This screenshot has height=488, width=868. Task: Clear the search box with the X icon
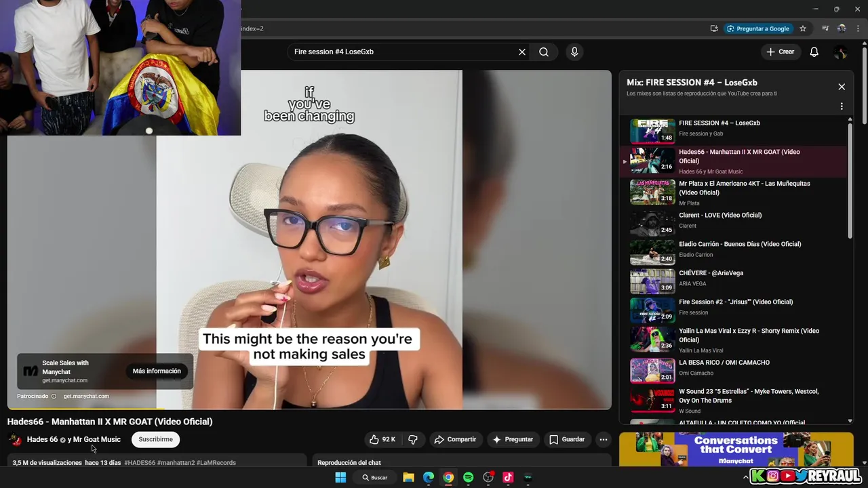pyautogui.click(x=522, y=52)
